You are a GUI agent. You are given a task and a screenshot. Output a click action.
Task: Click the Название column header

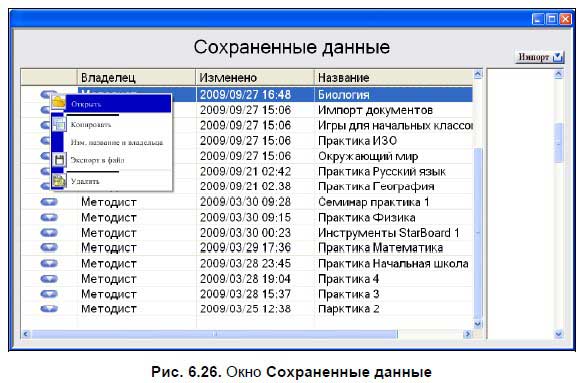[394, 78]
